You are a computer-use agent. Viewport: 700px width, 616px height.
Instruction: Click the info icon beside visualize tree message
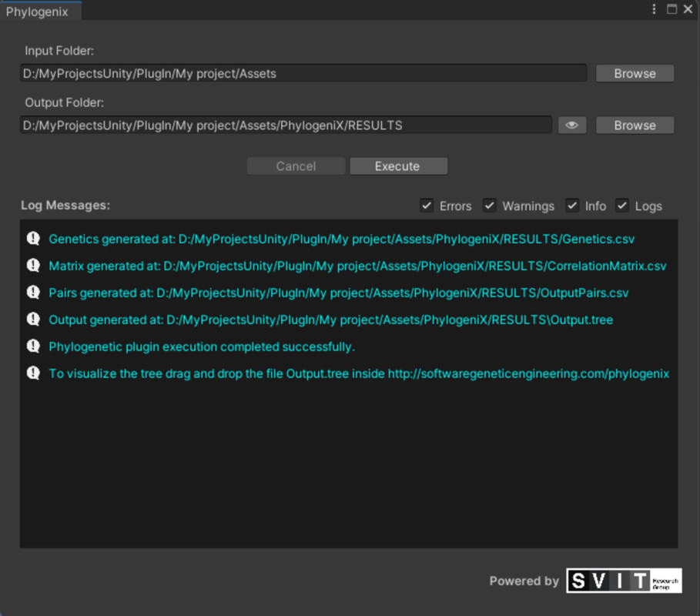pyautogui.click(x=33, y=373)
